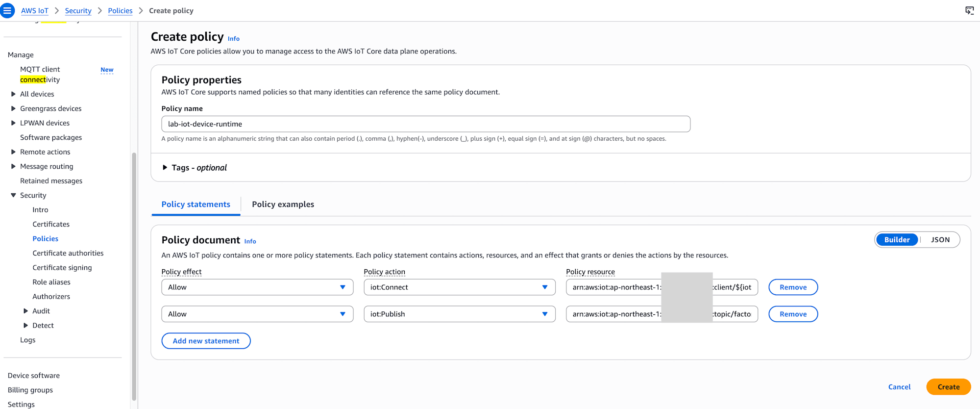Image resolution: width=980 pixels, height=409 pixels.
Task: Expand Detect section
Action: [25, 326]
